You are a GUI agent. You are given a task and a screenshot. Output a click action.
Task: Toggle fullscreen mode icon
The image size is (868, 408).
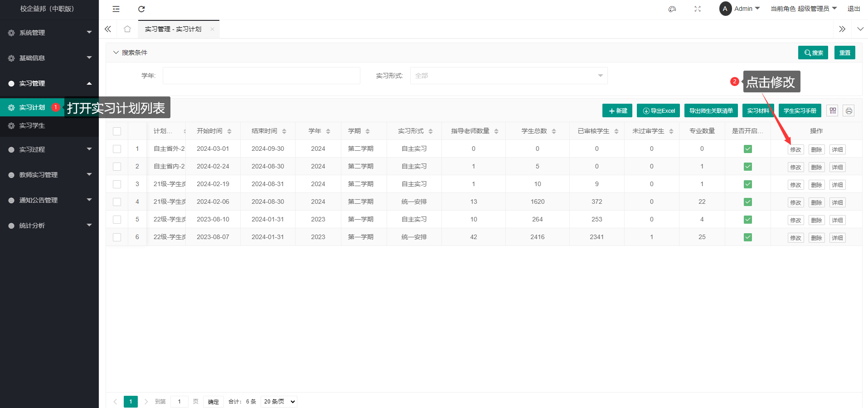(x=698, y=9)
